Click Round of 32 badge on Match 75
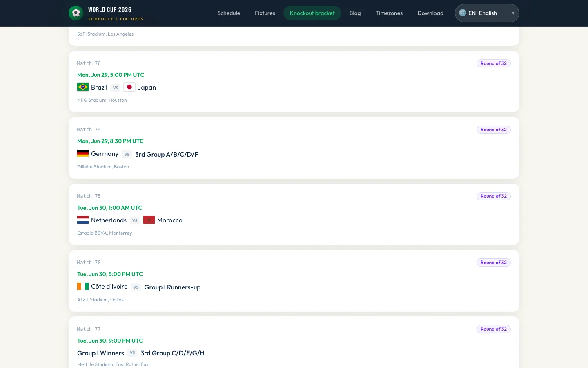 (x=494, y=196)
